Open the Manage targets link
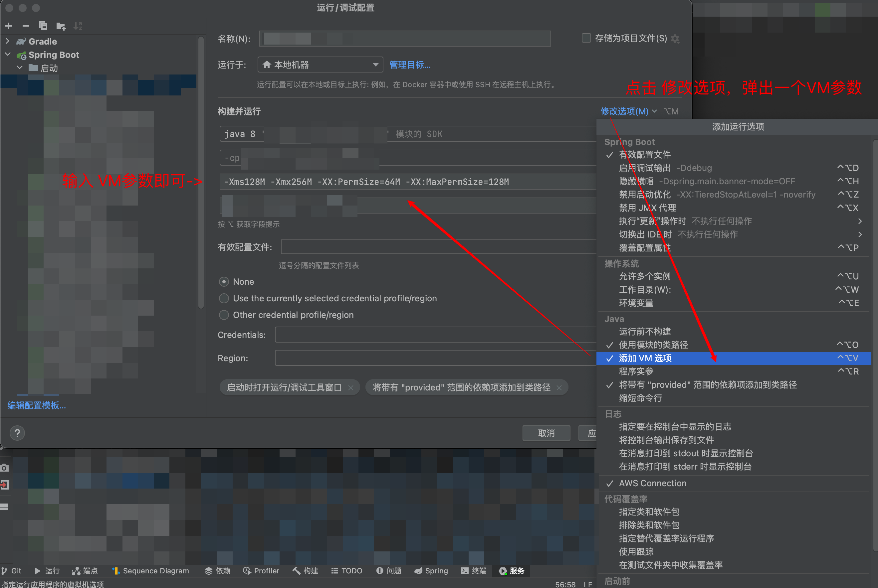This screenshot has width=878, height=588. click(410, 65)
